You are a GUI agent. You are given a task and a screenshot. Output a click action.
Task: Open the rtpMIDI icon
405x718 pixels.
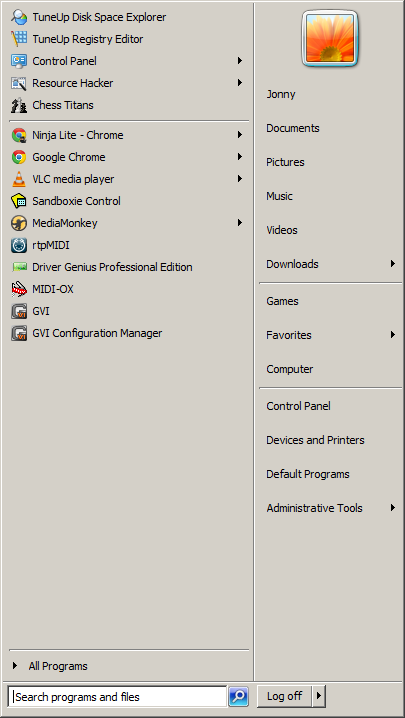point(19,245)
